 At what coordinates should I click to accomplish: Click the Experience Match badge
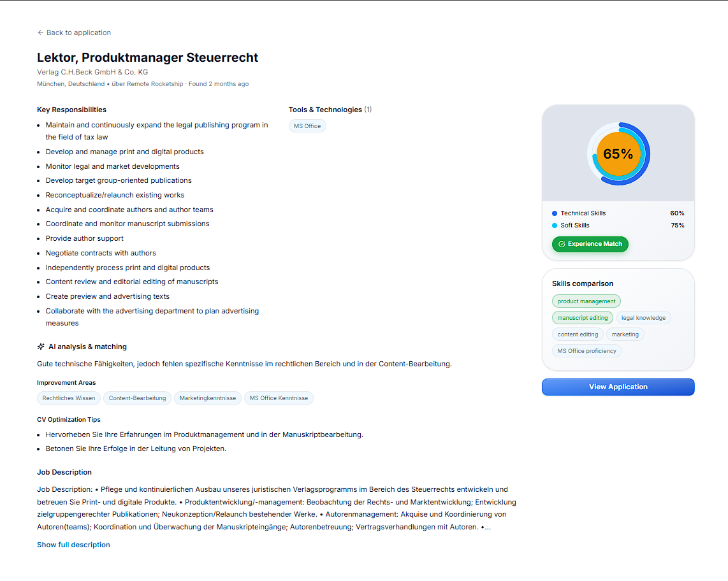590,244
